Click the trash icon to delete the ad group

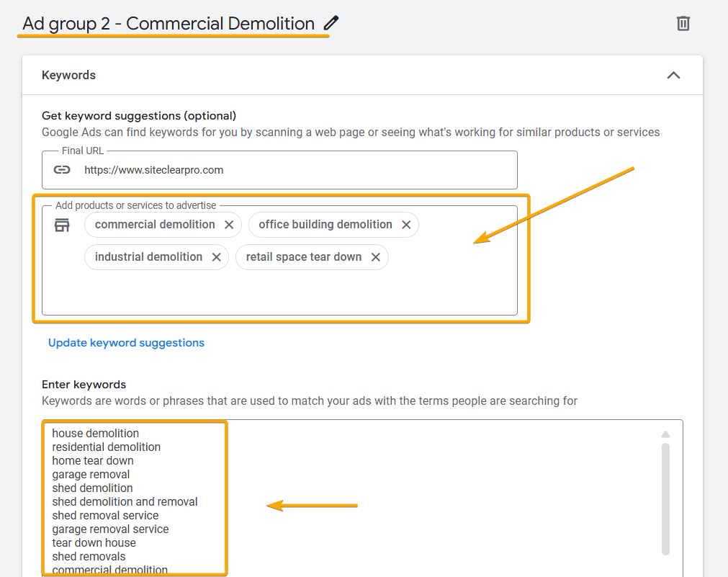tap(683, 23)
